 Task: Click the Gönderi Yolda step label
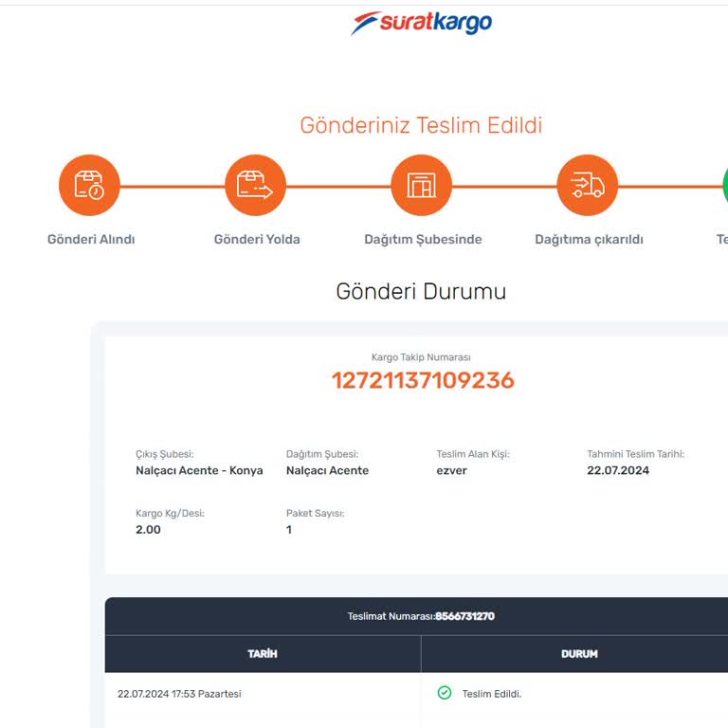pyautogui.click(x=257, y=239)
